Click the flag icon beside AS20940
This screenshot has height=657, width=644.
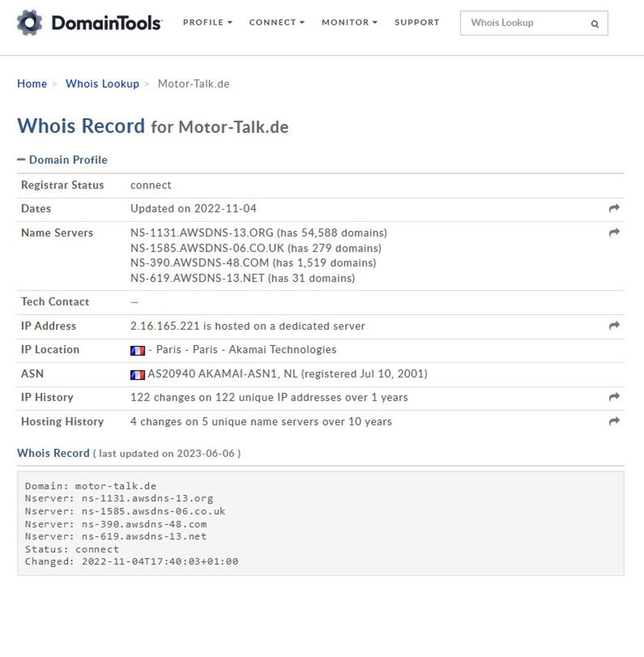tap(138, 374)
